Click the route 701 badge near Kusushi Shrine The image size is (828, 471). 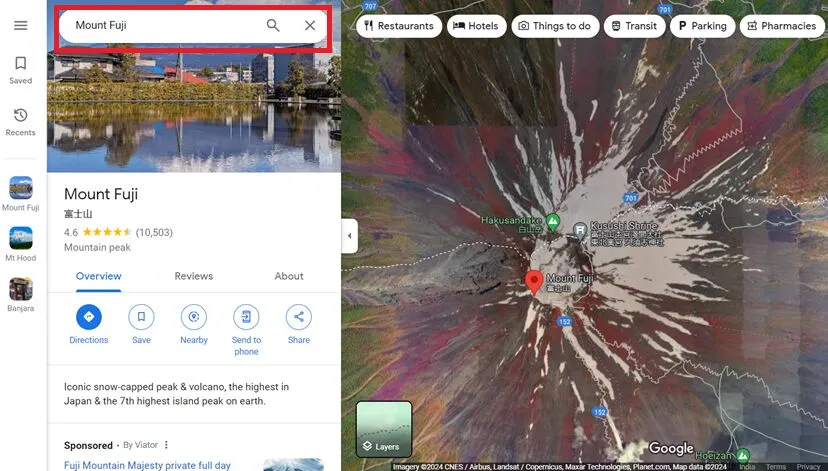coord(631,199)
